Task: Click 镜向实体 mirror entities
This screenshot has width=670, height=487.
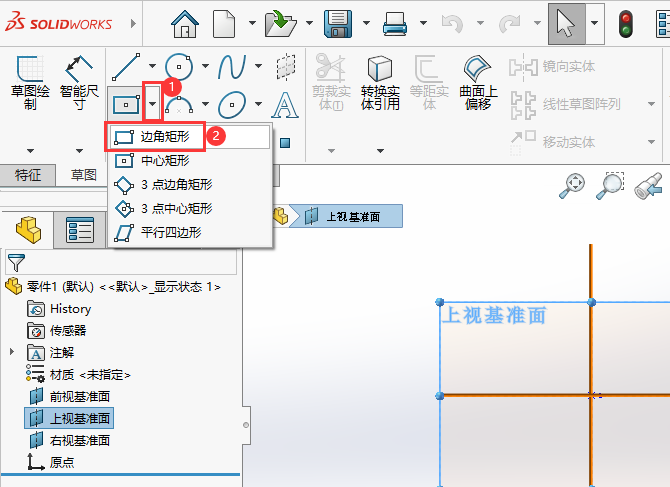Action: click(552, 67)
